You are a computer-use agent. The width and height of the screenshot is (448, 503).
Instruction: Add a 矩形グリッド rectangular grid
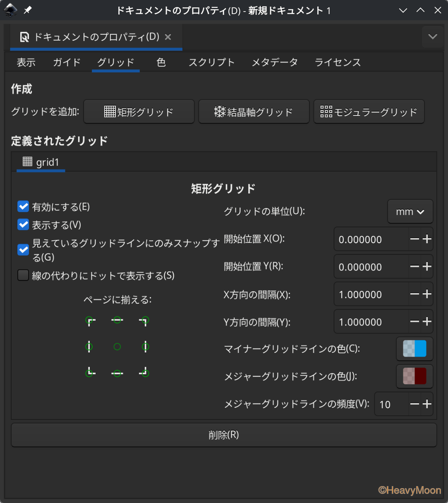tap(139, 112)
